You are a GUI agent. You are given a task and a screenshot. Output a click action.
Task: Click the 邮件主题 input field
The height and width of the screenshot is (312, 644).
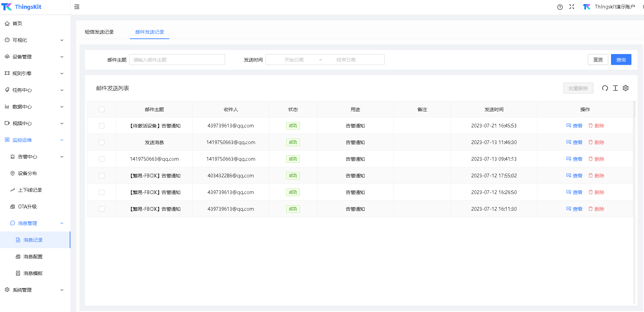pyautogui.click(x=177, y=60)
